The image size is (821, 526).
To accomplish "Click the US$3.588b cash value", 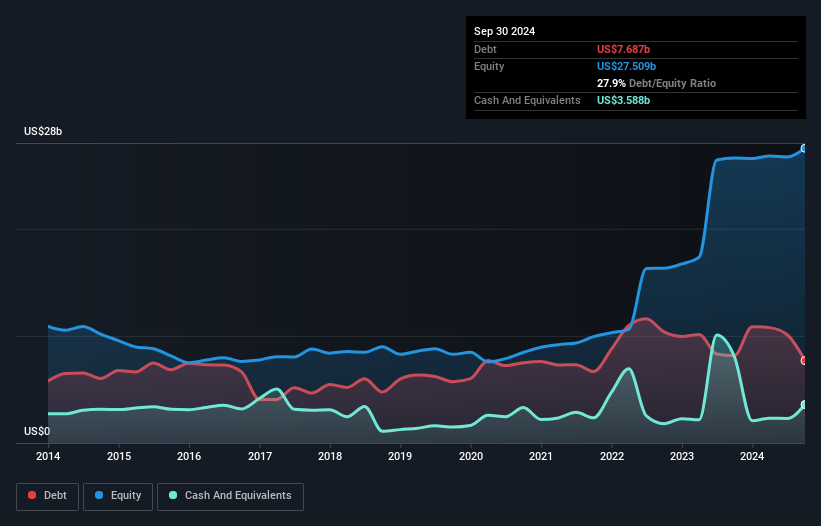I will click(623, 100).
